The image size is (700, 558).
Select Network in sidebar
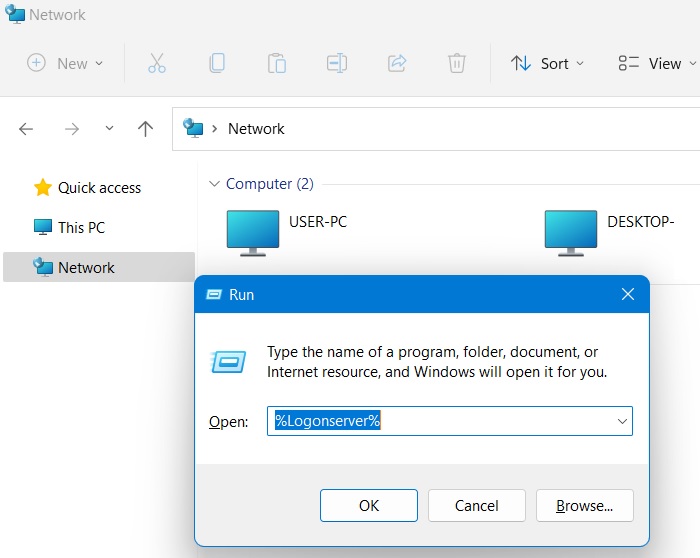click(99, 267)
